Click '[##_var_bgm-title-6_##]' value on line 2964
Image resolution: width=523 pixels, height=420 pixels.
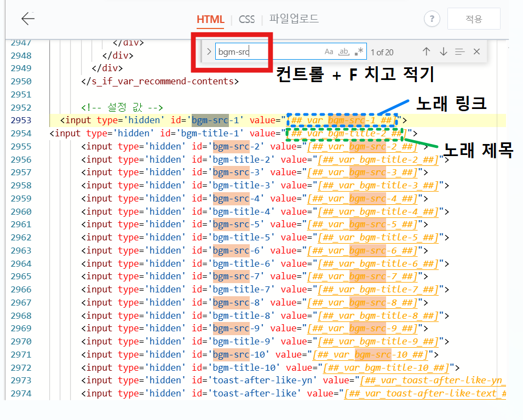[378, 263]
